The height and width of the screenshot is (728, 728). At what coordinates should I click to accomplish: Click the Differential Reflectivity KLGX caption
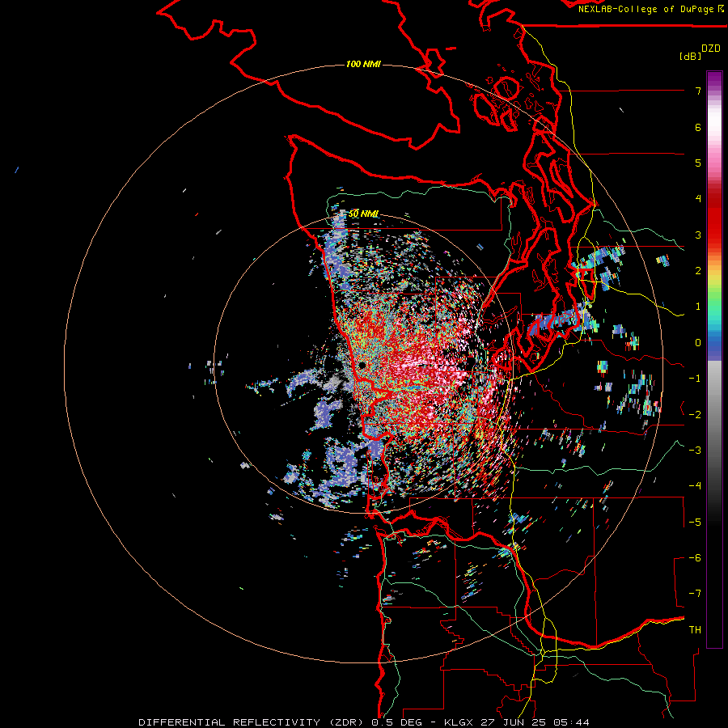click(x=364, y=722)
